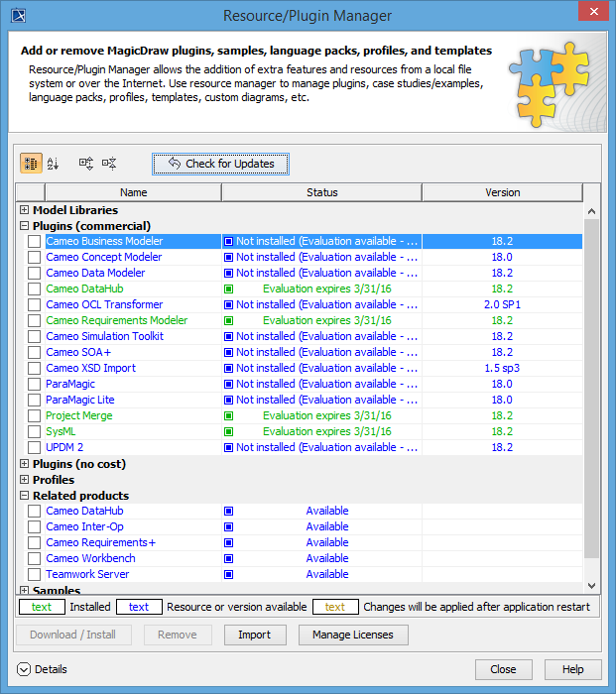This screenshot has width=616, height=694.
Task: Click the grouped view toolbar icon
Action: (31, 164)
